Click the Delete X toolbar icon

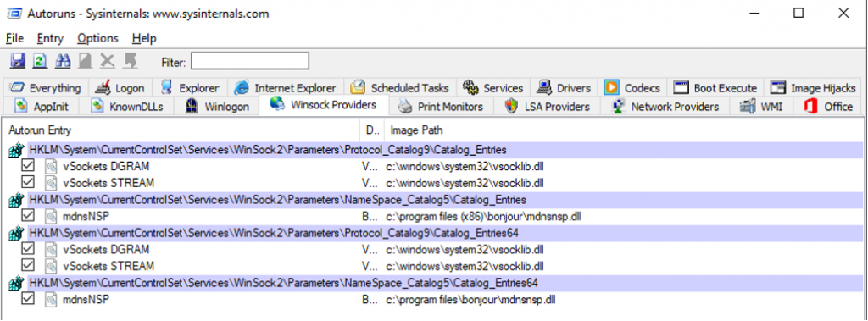click(107, 60)
